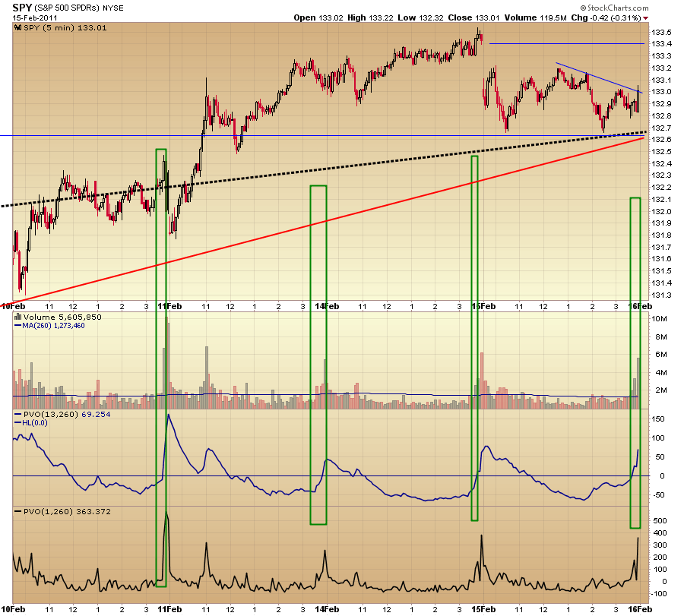Click the NYSE exchange label

[x=113, y=8]
